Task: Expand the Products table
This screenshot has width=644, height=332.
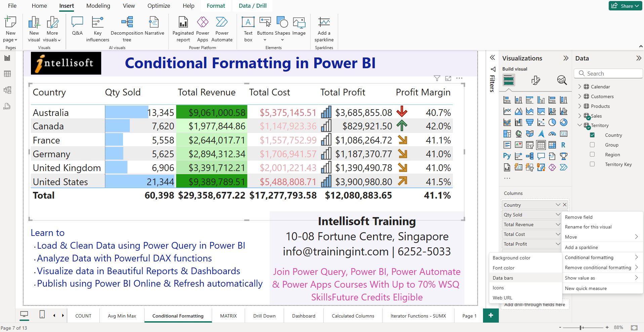Action: click(579, 106)
